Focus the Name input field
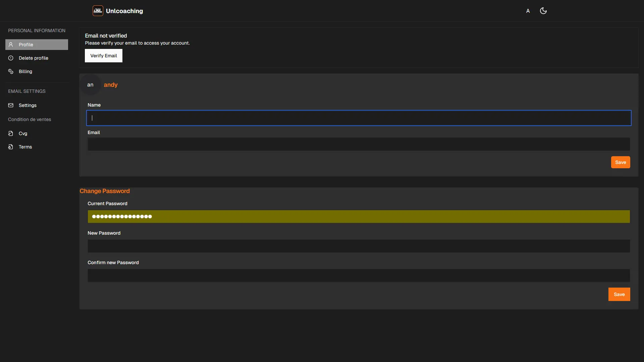Viewport: 644px width, 362px height. pos(359,118)
